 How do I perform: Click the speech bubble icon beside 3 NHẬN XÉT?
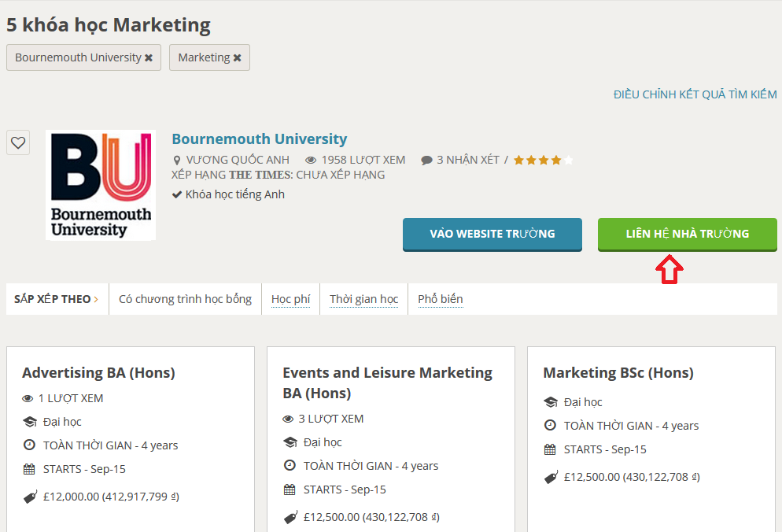coord(426,161)
